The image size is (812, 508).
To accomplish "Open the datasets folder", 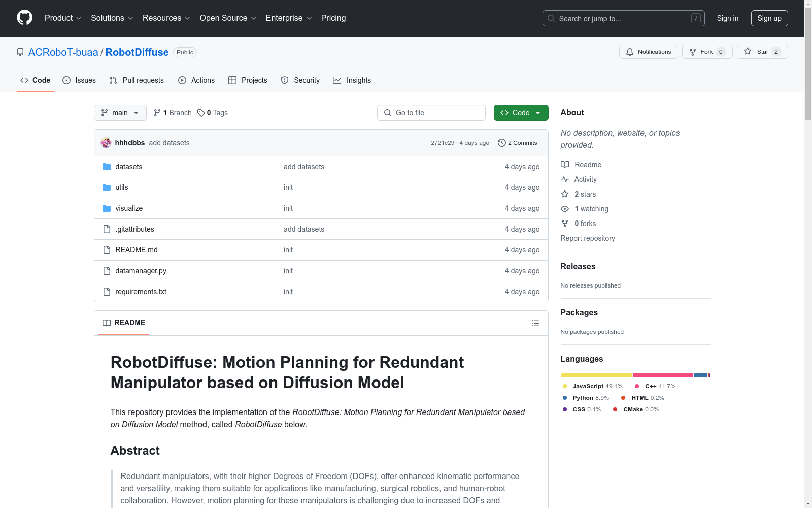I will pos(129,167).
